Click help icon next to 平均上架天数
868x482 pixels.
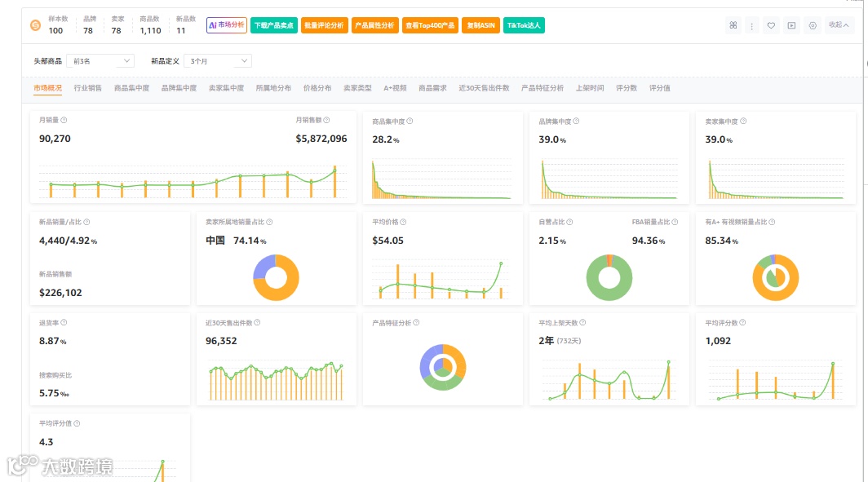tap(583, 323)
